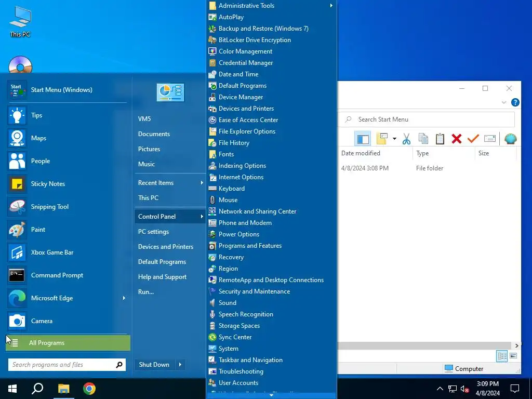Select Control Panel in Start menu
The image size is (532, 399).
pyautogui.click(x=170, y=217)
